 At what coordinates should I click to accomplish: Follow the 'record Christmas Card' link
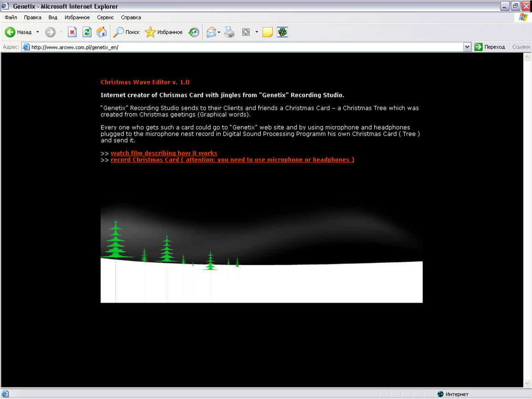tap(233, 160)
